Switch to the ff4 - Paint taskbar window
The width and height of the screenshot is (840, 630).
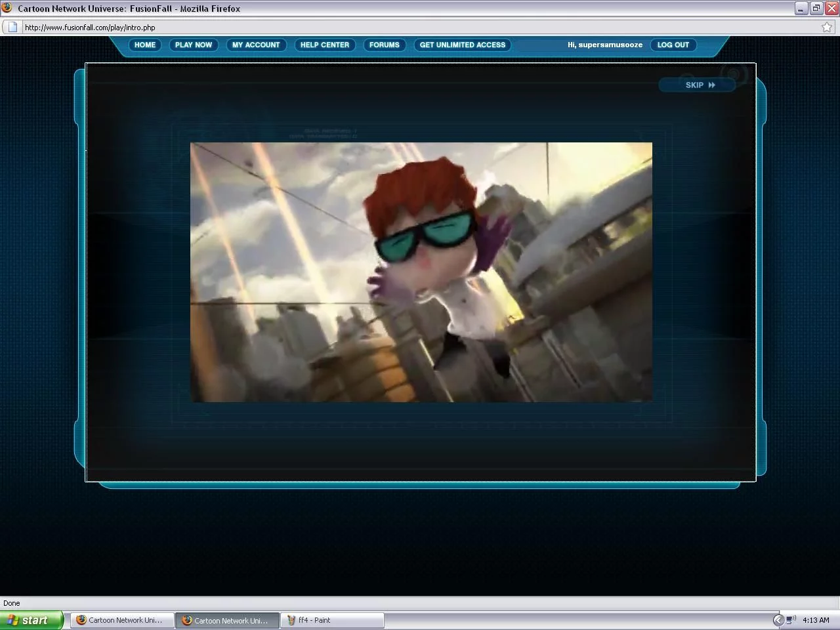point(332,620)
